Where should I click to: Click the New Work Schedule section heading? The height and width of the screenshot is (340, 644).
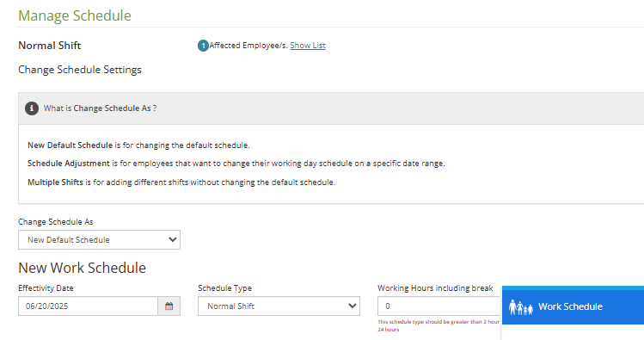[83, 268]
